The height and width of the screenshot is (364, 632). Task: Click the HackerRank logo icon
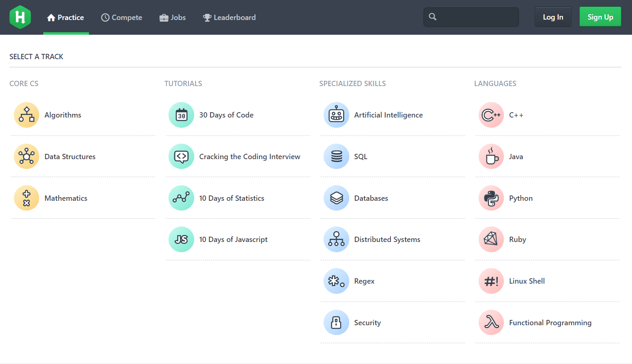[20, 17]
